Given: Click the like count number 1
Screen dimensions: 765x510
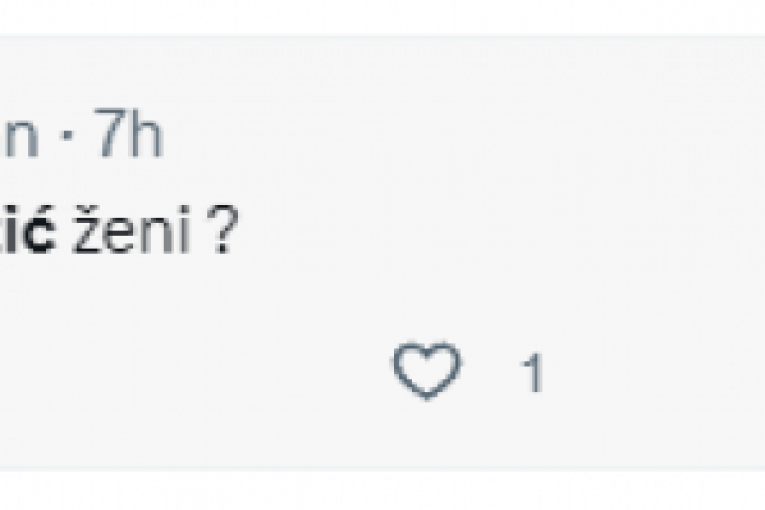Looking at the screenshot, I should click(533, 374).
